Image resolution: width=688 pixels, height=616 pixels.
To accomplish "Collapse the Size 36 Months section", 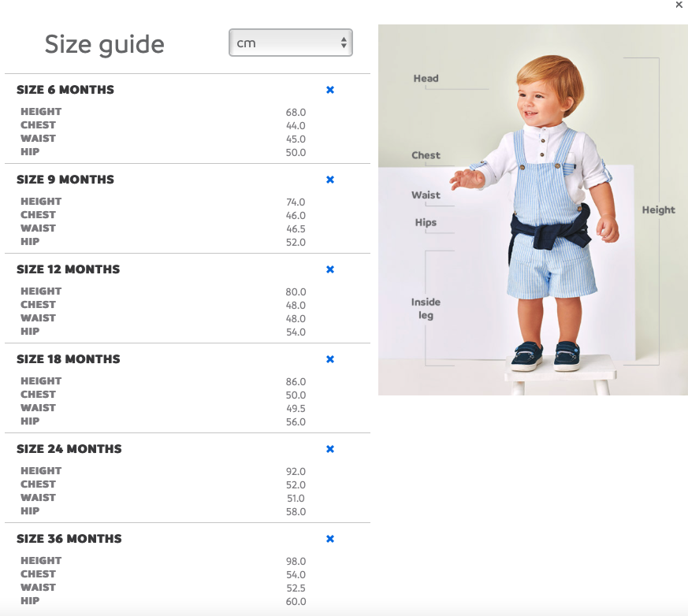I will 330,539.
